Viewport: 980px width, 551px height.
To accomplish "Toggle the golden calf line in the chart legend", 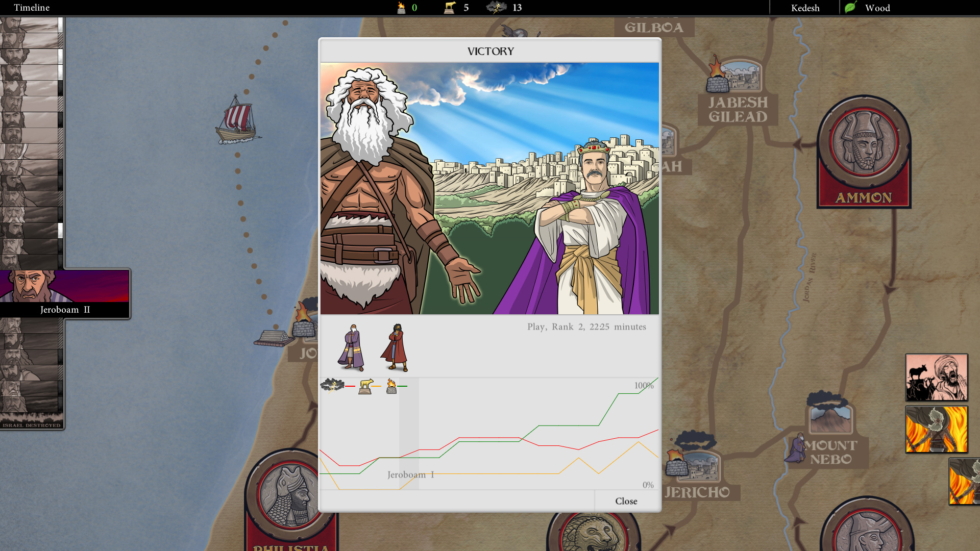I will coord(365,386).
